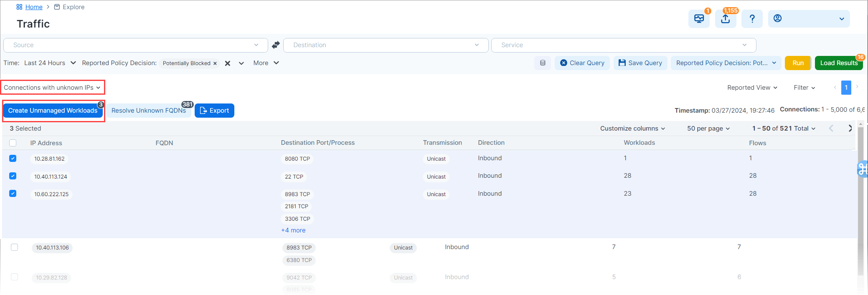The height and width of the screenshot is (295, 868).
Task: Click the +4 more ports link
Action: coord(293,230)
